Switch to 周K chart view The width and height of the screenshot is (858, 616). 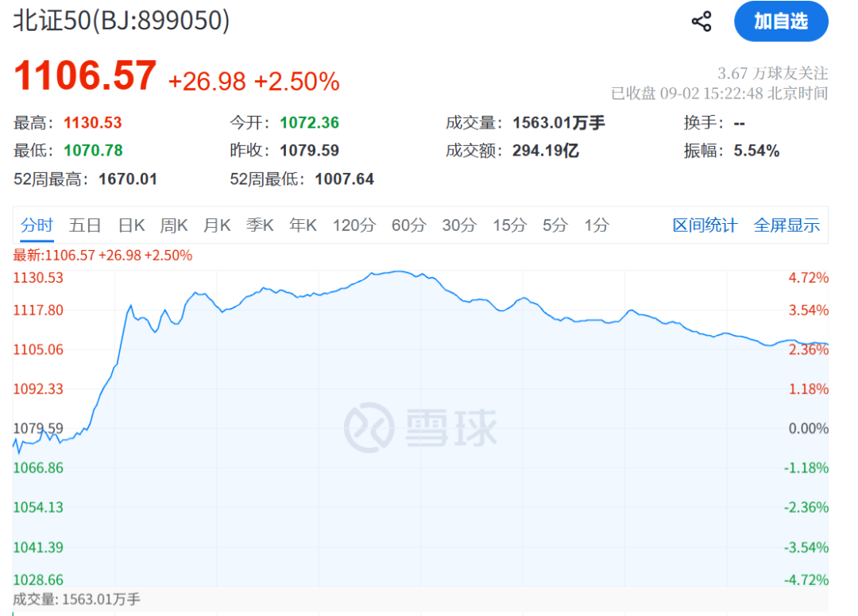click(174, 225)
